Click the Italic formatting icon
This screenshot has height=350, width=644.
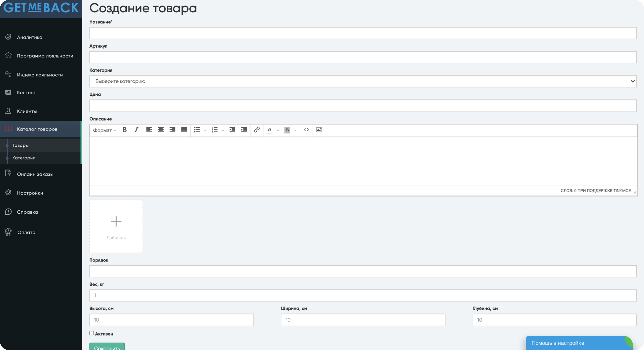pyautogui.click(x=136, y=130)
